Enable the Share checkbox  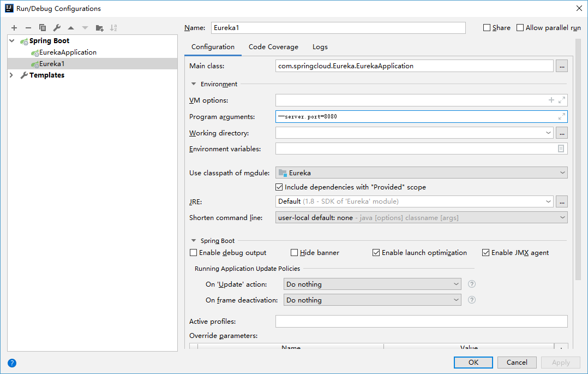pos(487,28)
